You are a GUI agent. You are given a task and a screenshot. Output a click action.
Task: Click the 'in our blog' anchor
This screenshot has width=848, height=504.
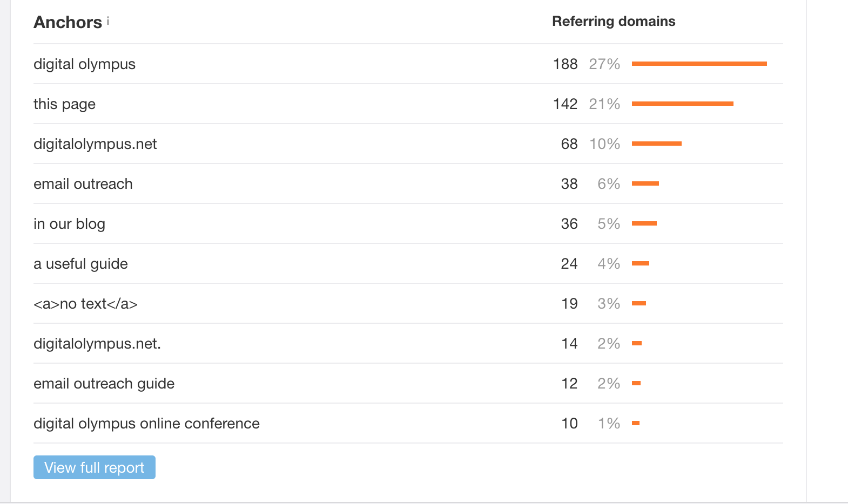pos(69,224)
